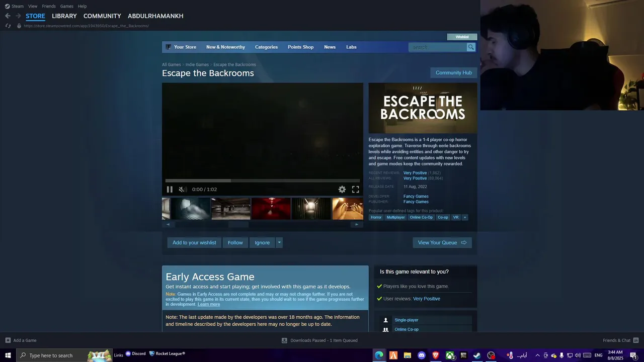View your discovery queue
Image resolution: width=644 pixels, height=362 pixels.
coord(442,243)
